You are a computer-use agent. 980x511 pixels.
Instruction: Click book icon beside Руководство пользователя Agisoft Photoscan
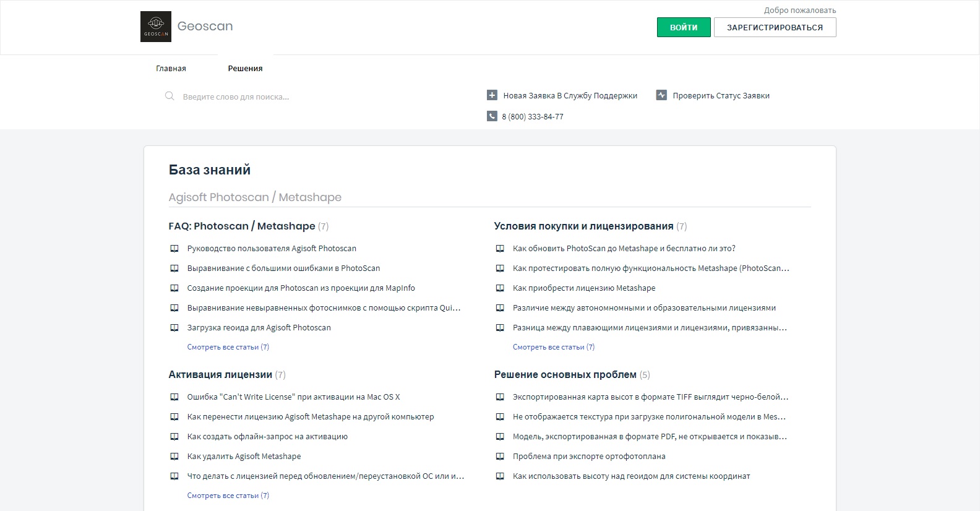(174, 249)
